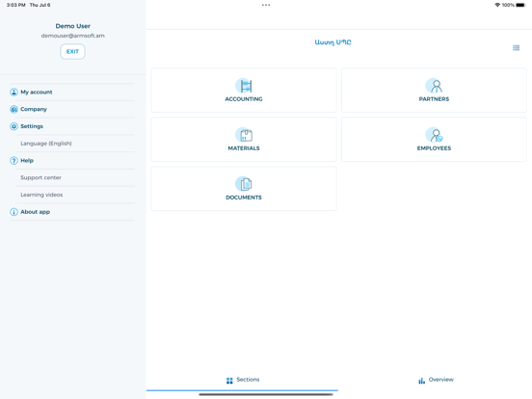Screen dimensions: 532x399
Task: Click the demouser@armsoft.am email text
Action: pos(73,36)
